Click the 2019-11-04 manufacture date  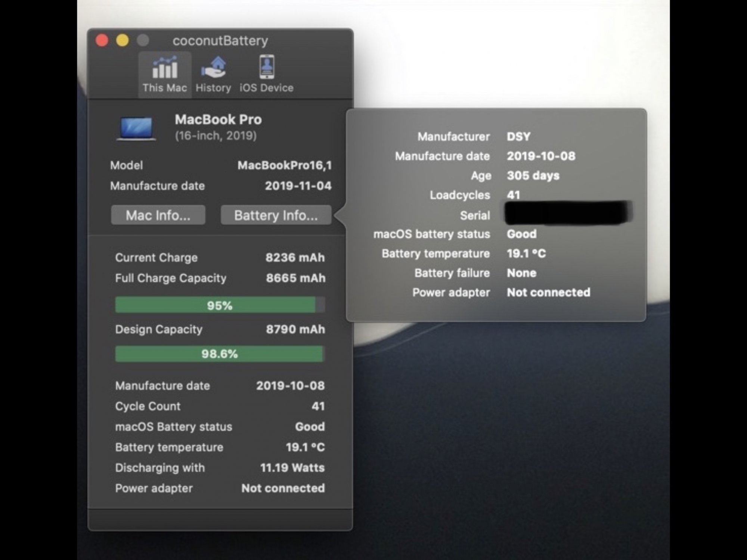coord(298,186)
